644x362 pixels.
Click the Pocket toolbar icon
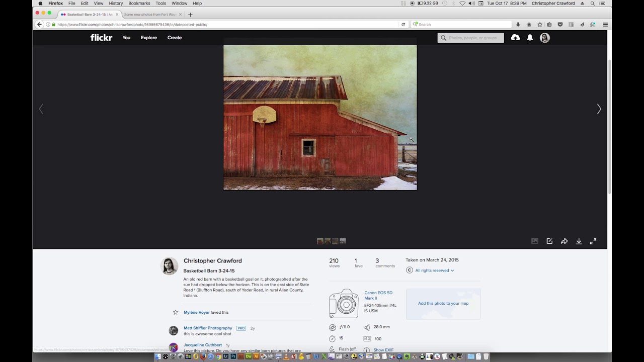click(560, 24)
